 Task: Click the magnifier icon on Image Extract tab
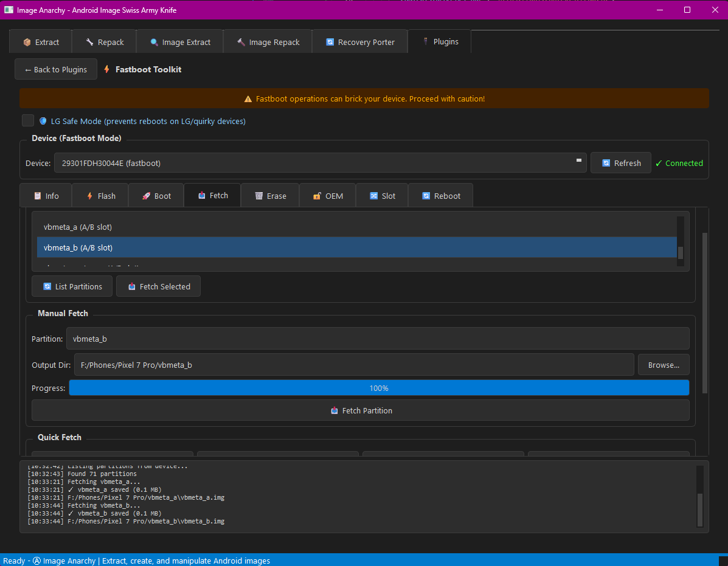(154, 43)
